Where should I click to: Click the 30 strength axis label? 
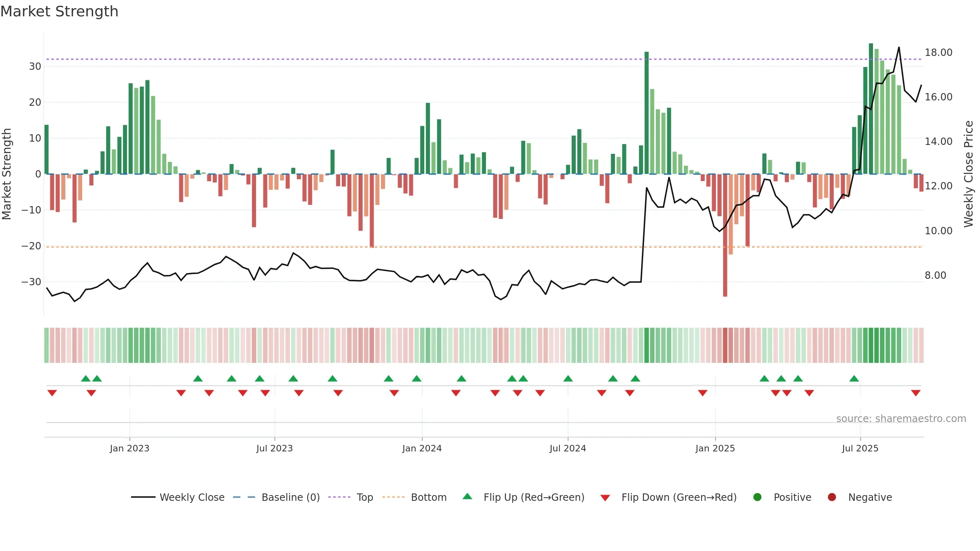[35, 67]
